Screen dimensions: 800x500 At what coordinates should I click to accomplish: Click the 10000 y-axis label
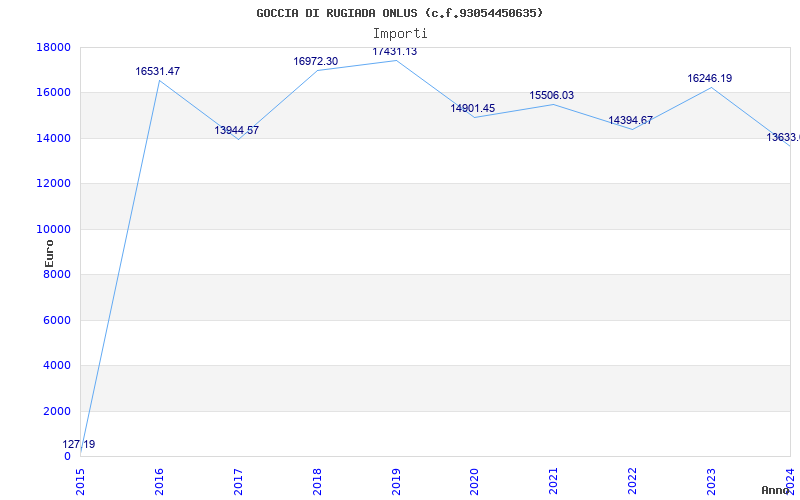53,229
